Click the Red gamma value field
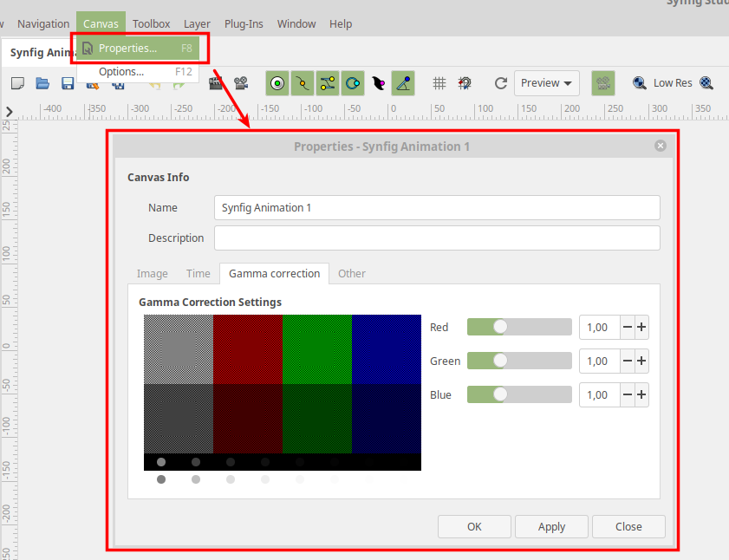729x560 pixels. [x=600, y=327]
